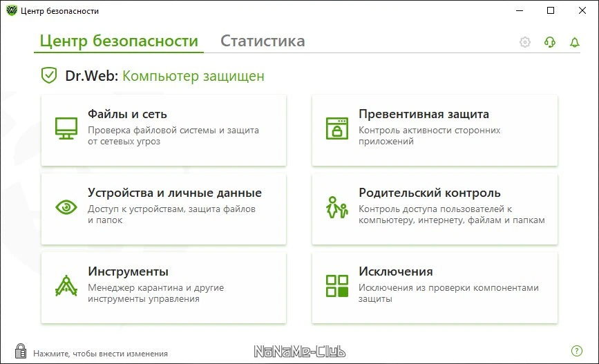Click the eye icon for Устройства и личные данные
This screenshot has width=599, height=364.
[66, 207]
